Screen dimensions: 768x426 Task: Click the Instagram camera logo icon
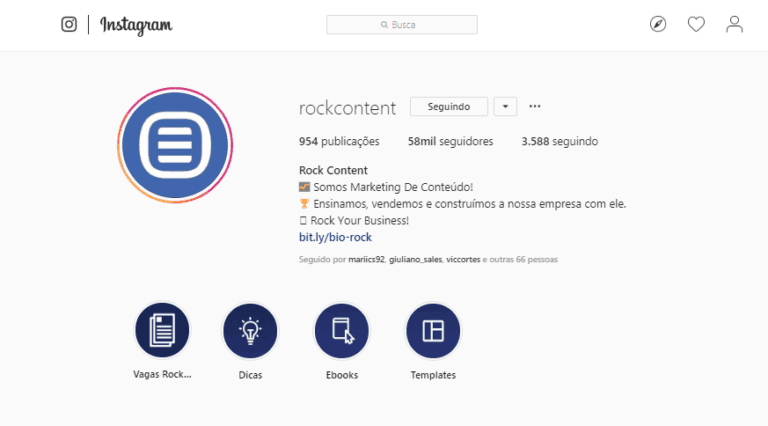pos(69,24)
